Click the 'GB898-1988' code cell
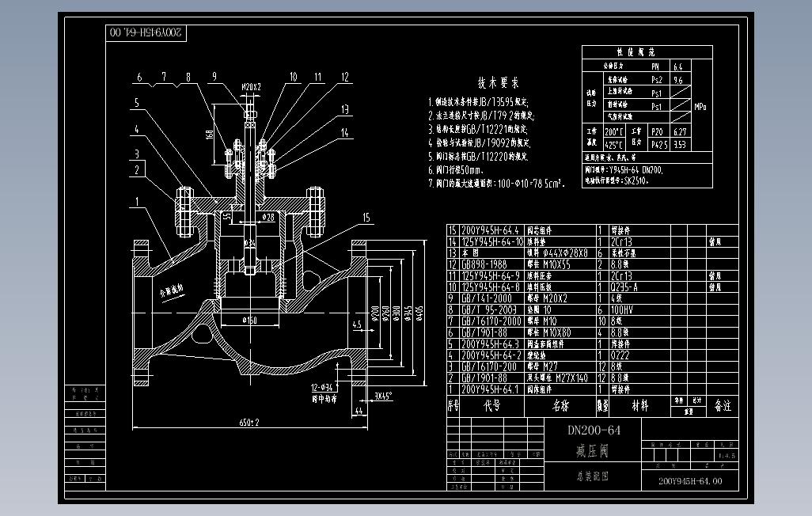Viewport: 812px width, 516px height. 484,265
